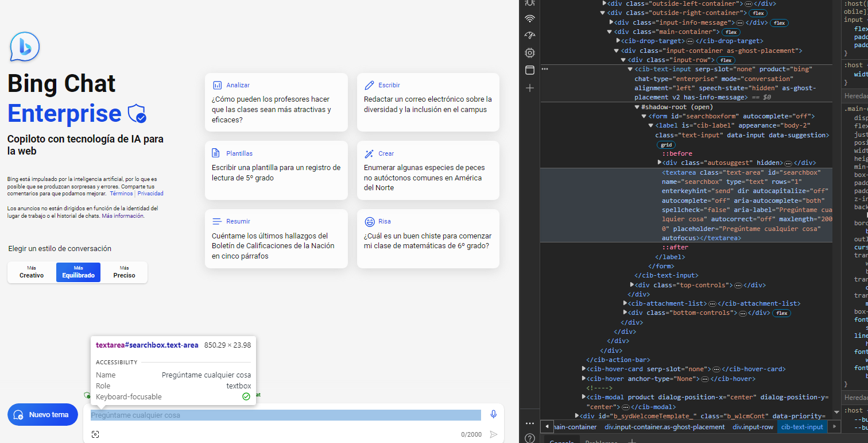
Task: Click the Nuevo tema button
Action: click(42, 415)
